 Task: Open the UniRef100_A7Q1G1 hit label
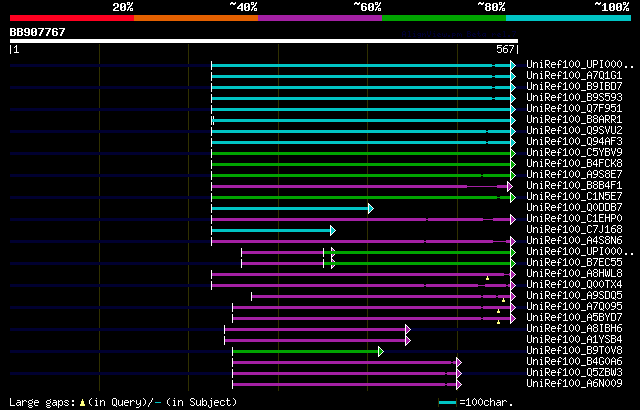pyautogui.click(x=574, y=75)
